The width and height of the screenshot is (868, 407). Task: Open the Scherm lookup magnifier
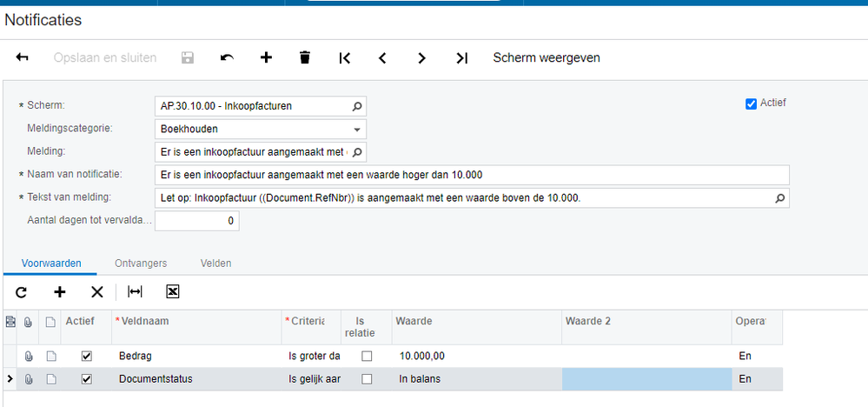357,106
